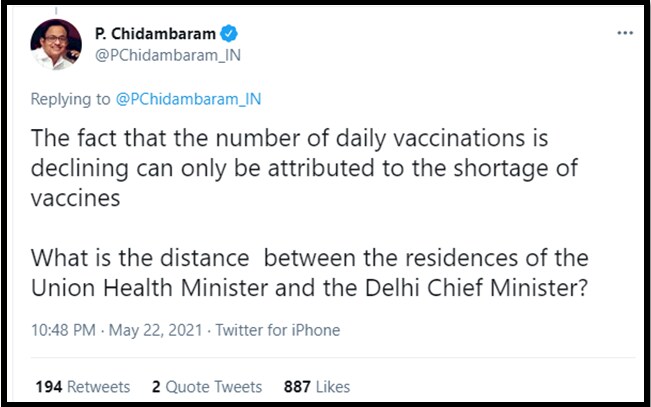View the 887 Likes list

317,386
